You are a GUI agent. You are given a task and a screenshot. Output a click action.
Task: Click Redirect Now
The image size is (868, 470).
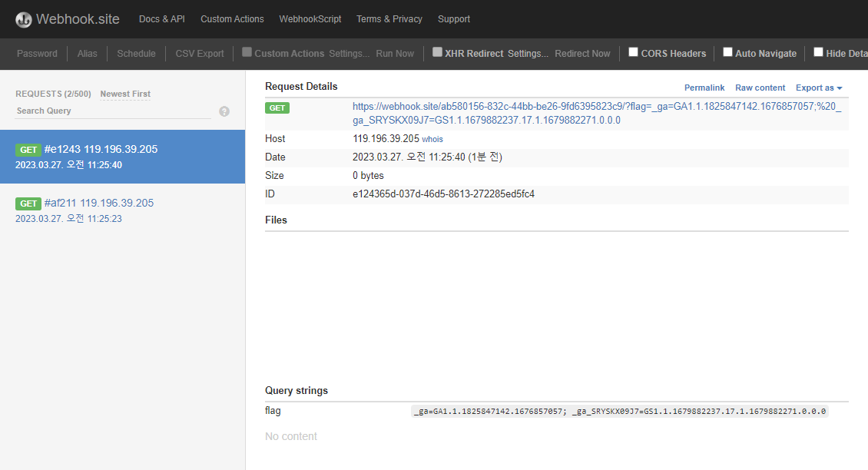582,54
